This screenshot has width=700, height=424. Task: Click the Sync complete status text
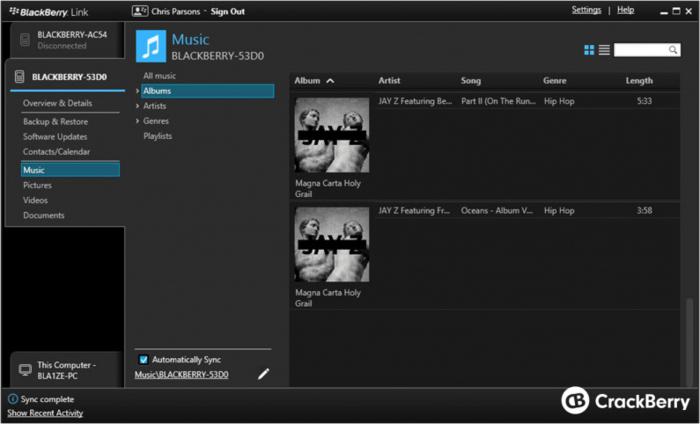click(x=47, y=399)
